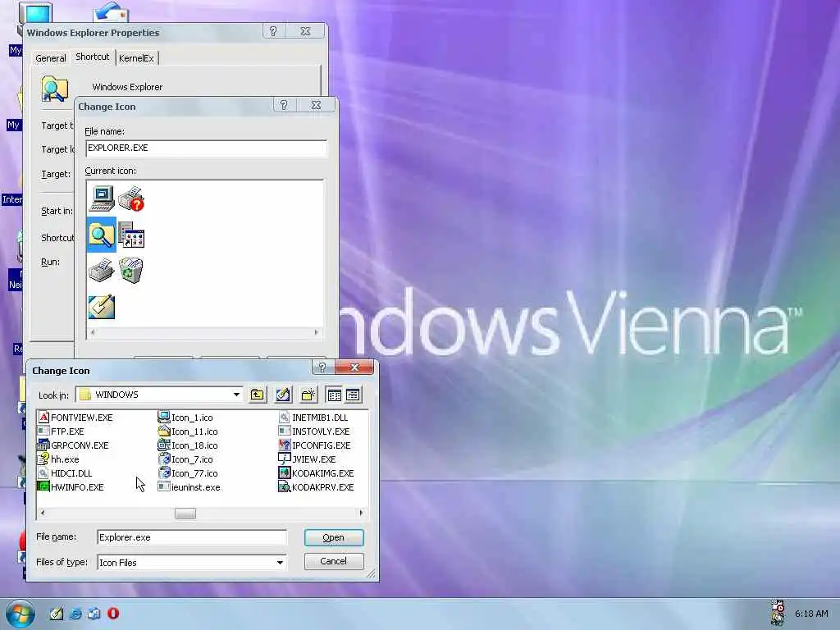Click scroll right arrow in Current icon list
This screenshot has height=630, width=840.
[x=316, y=333]
